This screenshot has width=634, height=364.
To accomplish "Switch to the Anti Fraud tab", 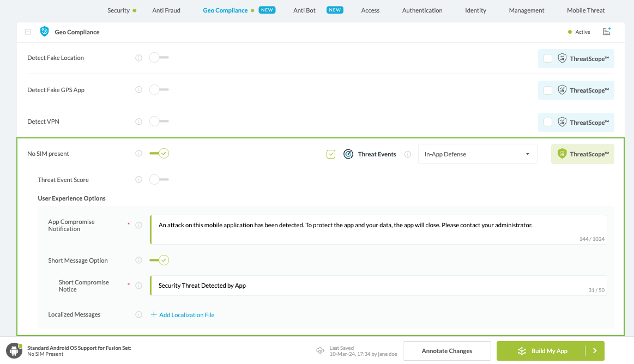I will coord(166,10).
